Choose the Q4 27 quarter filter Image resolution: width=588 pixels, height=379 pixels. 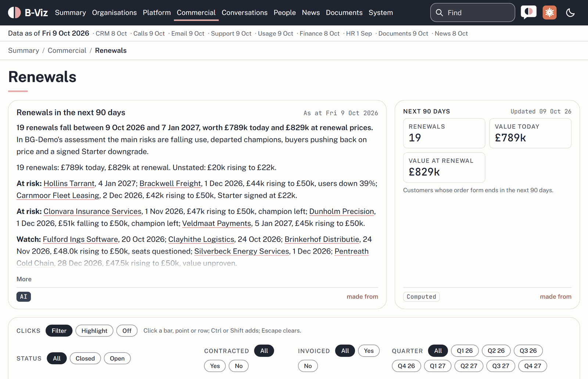(x=533, y=366)
